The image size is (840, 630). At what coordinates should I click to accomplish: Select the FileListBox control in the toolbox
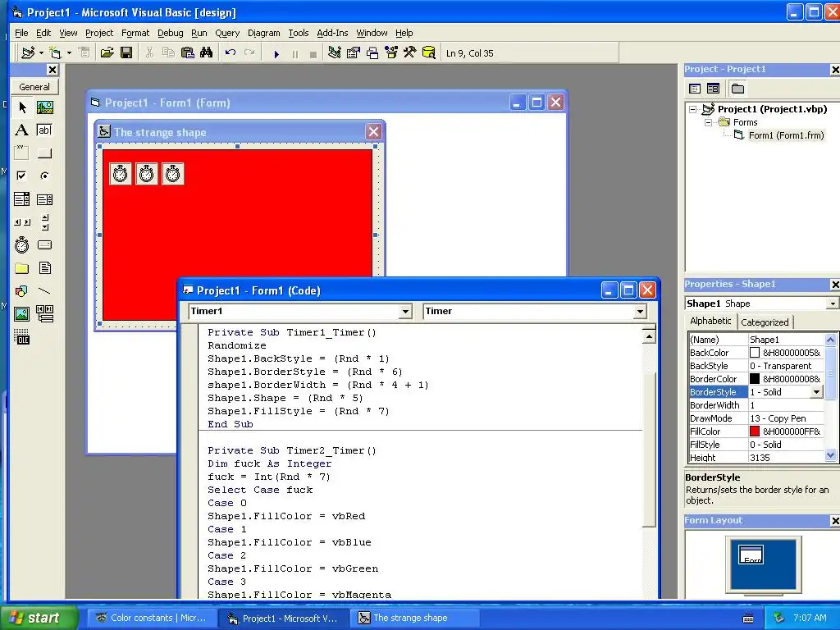(45, 268)
